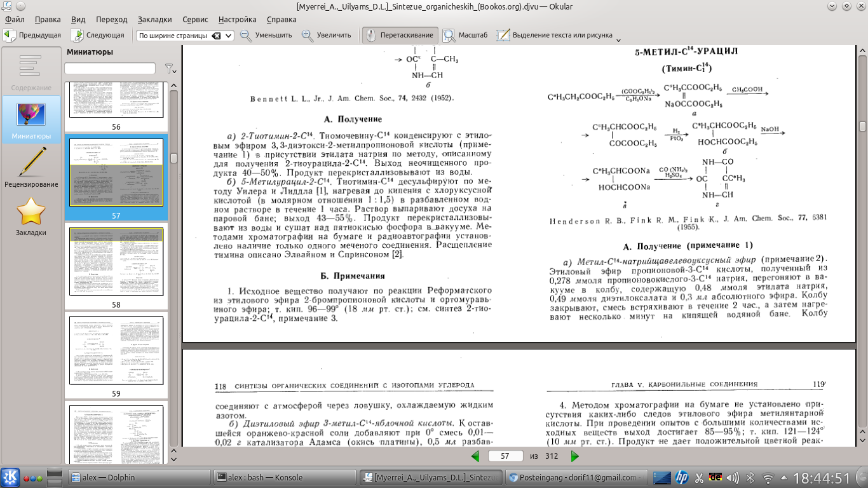This screenshot has width=868, height=488.
Task: Open the thumbnail filter funnel dropdown
Action: pos(170,69)
